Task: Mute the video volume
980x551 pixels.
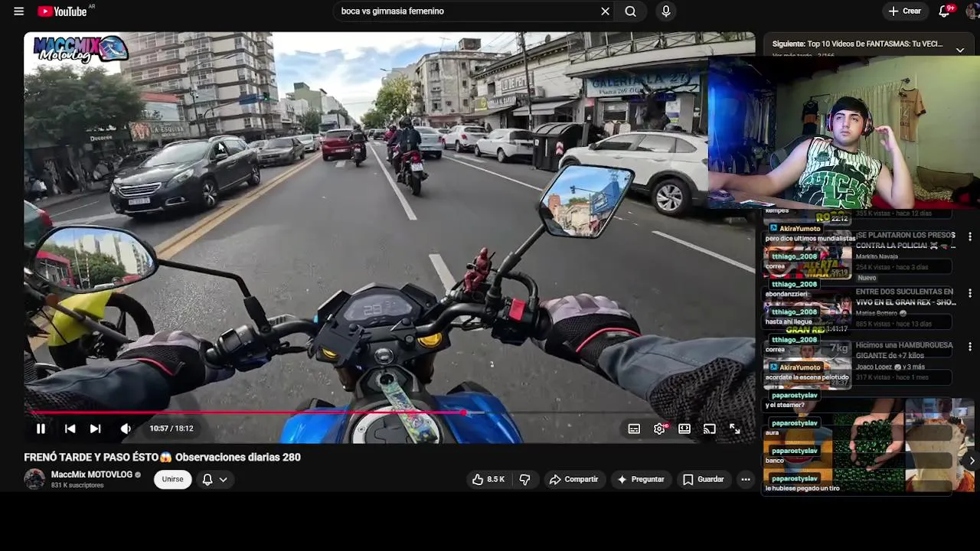Action: click(126, 429)
